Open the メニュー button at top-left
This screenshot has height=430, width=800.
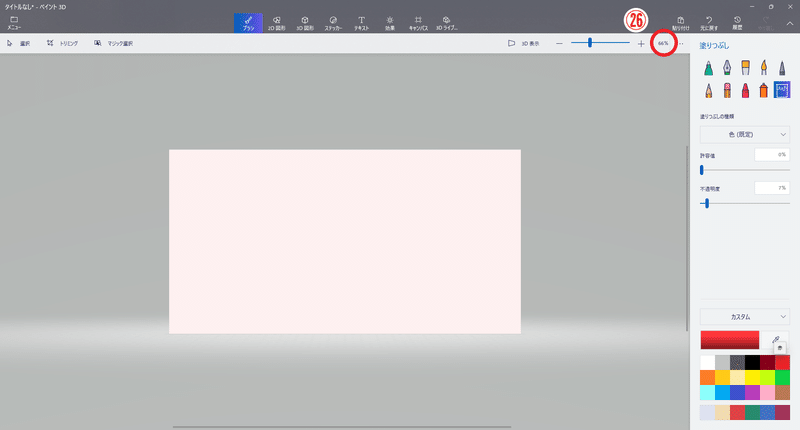point(14,22)
